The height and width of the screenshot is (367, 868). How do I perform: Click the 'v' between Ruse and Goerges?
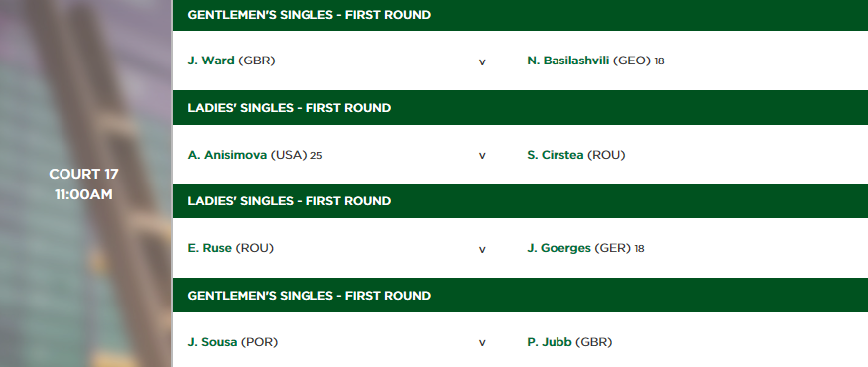482,250
